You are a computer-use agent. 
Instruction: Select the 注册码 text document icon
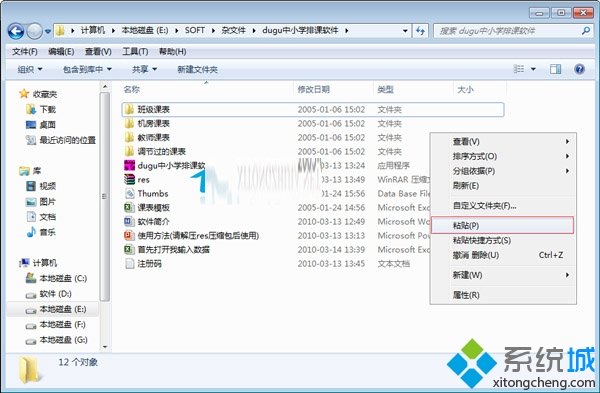pyautogui.click(x=129, y=263)
